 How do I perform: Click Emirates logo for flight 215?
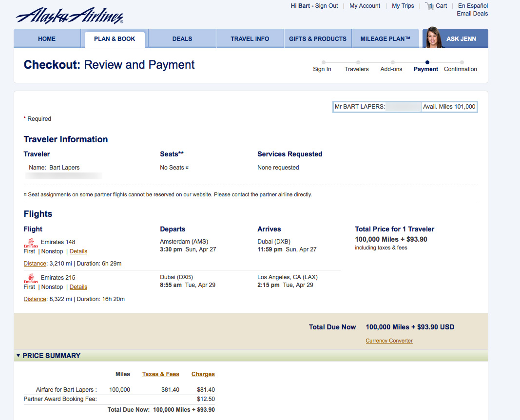pyautogui.click(x=31, y=278)
